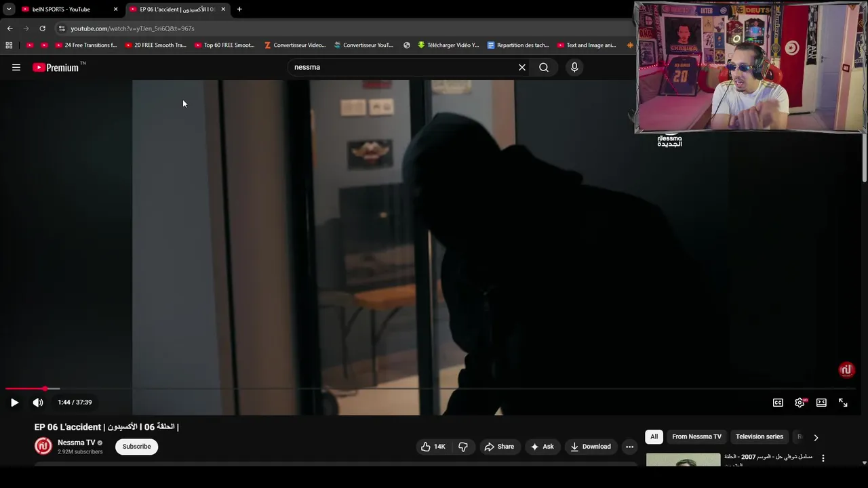868x488 pixels.
Task: Show more filter chips with arrow
Action: (x=816, y=438)
